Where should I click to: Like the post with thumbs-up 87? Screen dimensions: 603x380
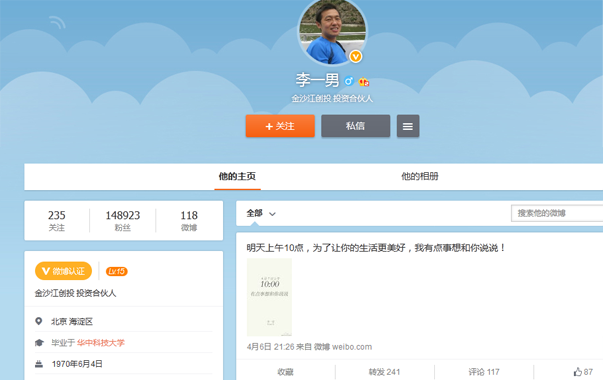click(x=583, y=372)
